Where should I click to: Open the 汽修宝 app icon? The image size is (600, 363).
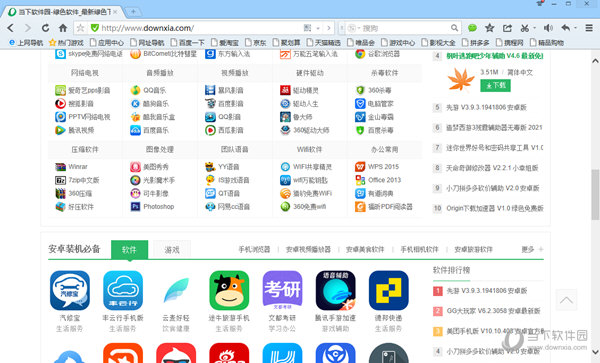click(x=70, y=290)
